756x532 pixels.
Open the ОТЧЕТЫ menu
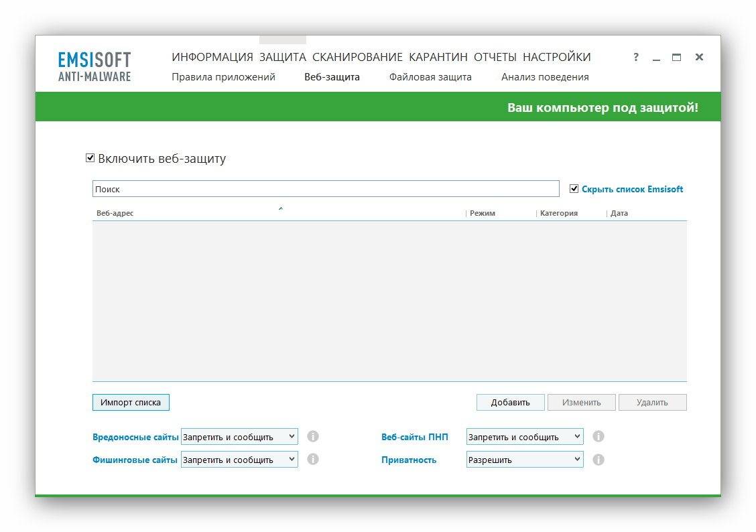point(495,57)
